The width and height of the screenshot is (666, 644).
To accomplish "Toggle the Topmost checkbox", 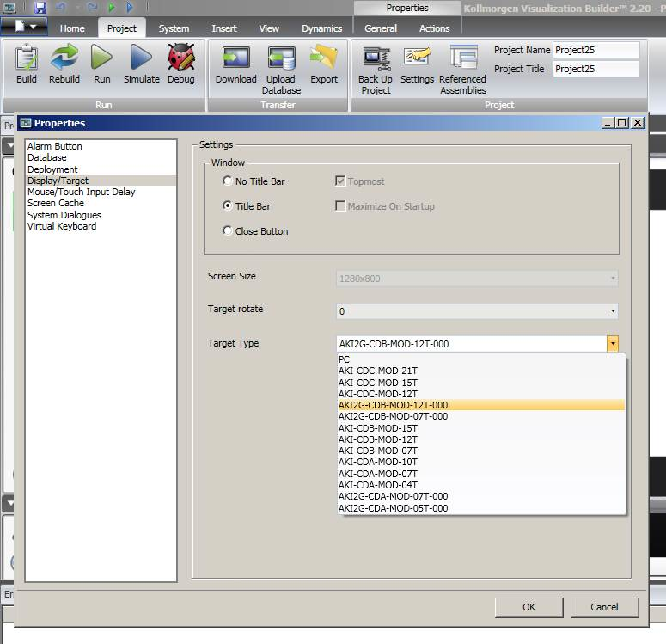I will [x=340, y=181].
